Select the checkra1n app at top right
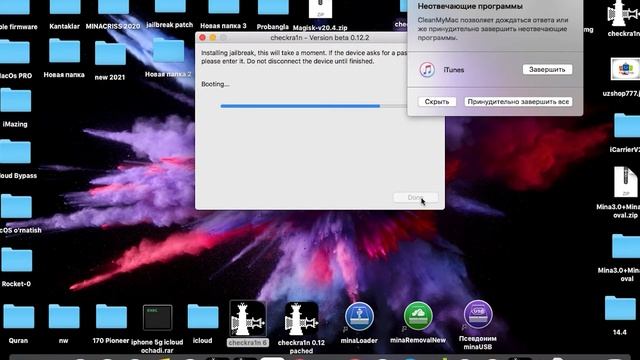This screenshot has width=640, height=360. pyautogui.click(x=623, y=12)
